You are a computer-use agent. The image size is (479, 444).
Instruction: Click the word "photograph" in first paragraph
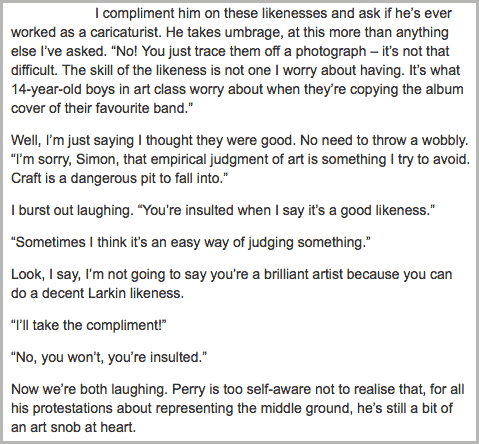331,52
